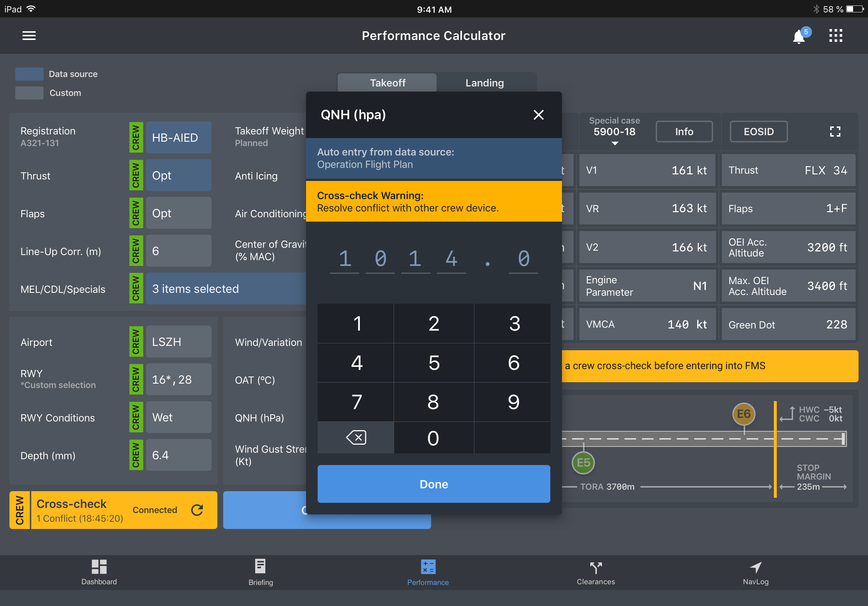
Task: Switch to the Landing tab
Action: pos(484,83)
